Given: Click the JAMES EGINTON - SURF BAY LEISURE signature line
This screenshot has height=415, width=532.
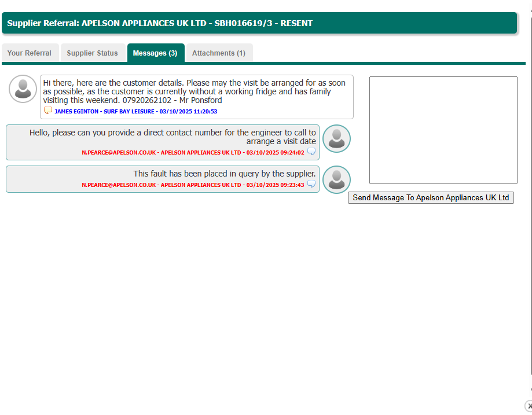Looking at the screenshot, I should tap(135, 111).
